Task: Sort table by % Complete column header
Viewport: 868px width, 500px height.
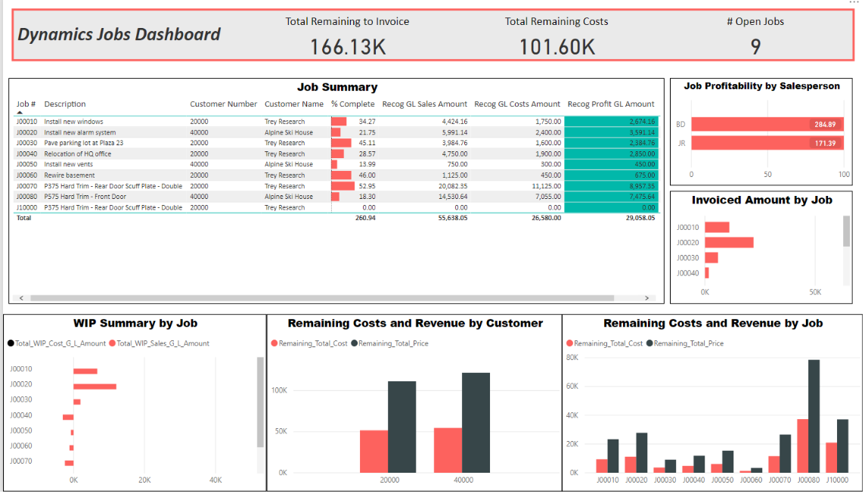Action: pyautogui.click(x=352, y=104)
